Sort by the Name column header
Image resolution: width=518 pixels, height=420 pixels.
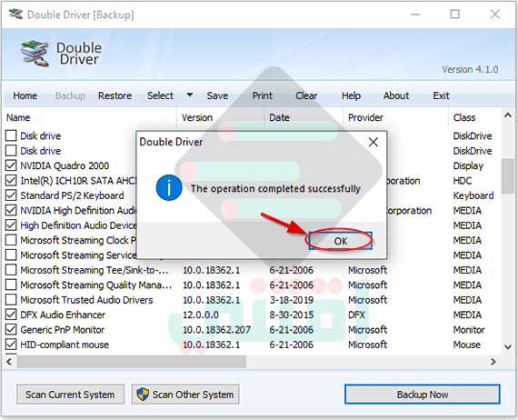[89, 117]
